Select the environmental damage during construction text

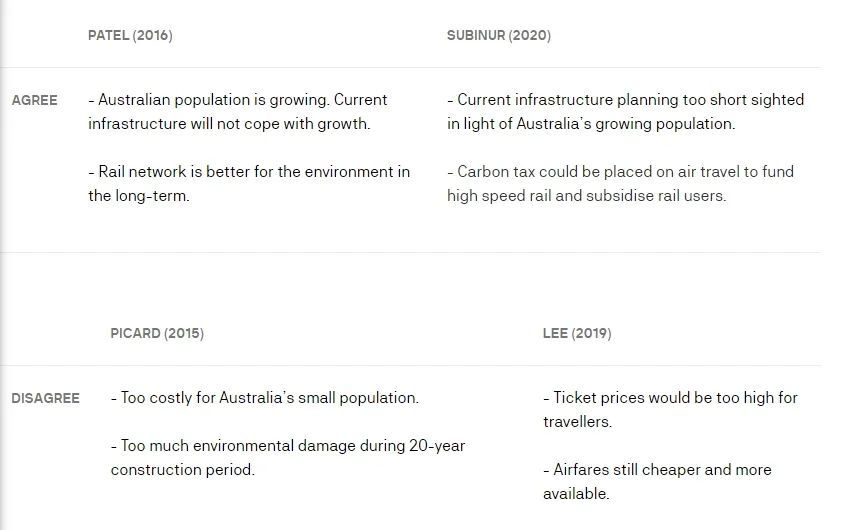click(x=288, y=457)
